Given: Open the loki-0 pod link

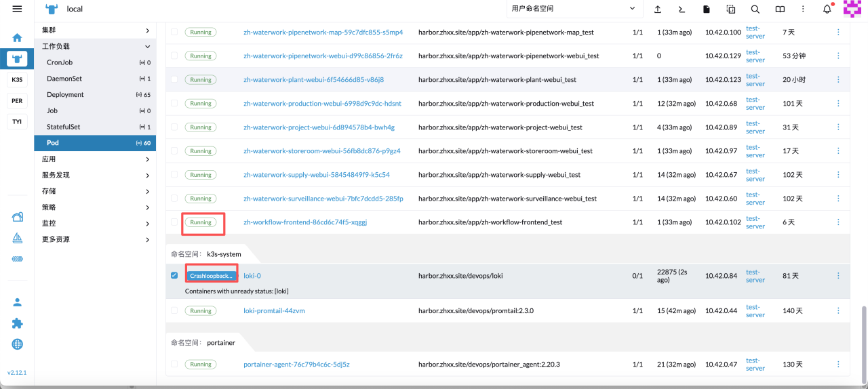Looking at the screenshot, I should tap(252, 276).
